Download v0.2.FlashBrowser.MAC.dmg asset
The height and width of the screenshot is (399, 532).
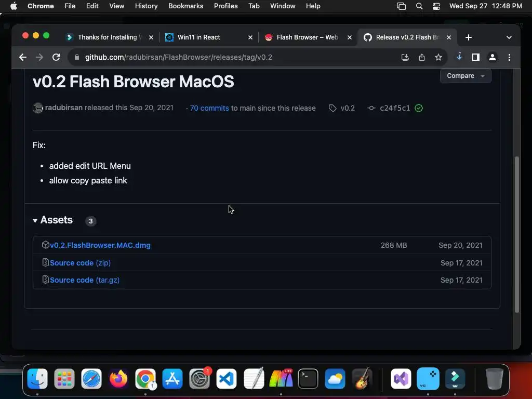point(100,245)
